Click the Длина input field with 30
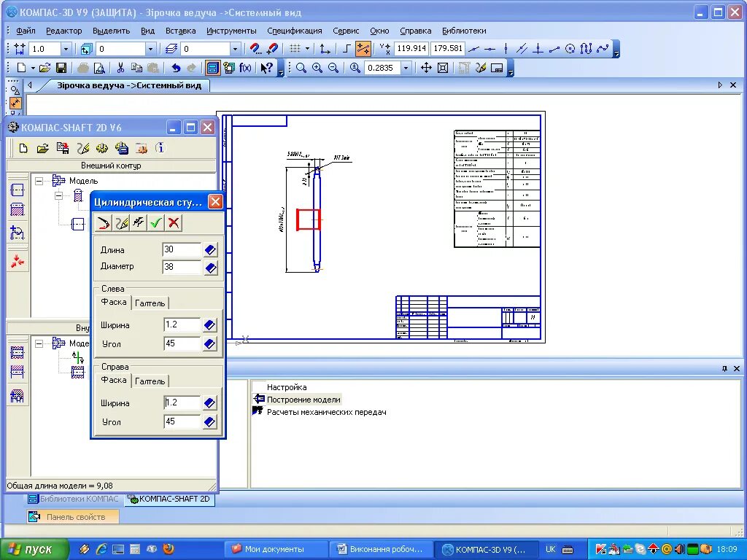This screenshot has height=560, width=747. point(182,249)
